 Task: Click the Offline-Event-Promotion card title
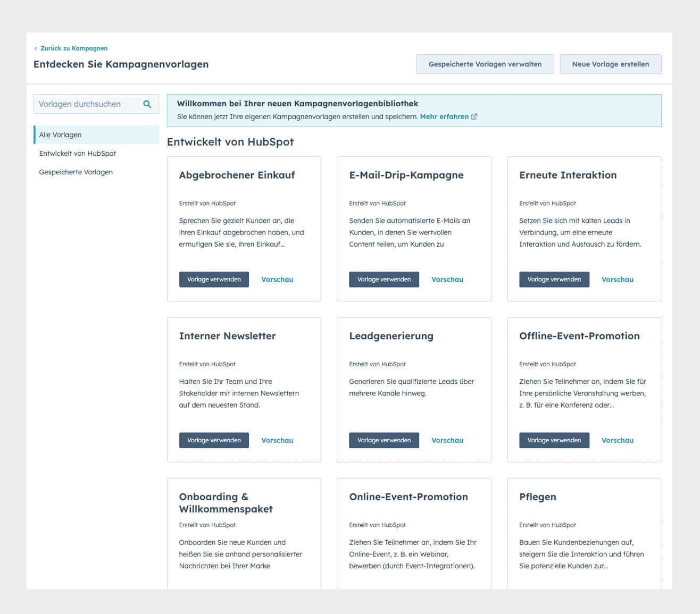click(580, 336)
